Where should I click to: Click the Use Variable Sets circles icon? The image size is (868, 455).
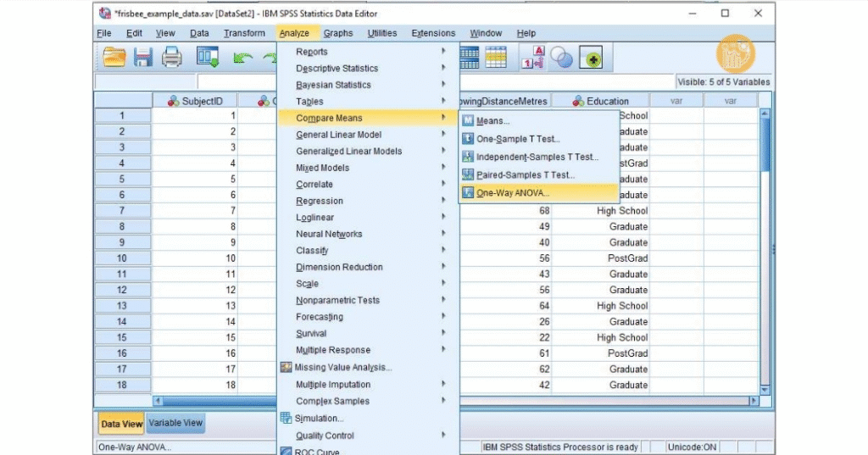click(562, 58)
